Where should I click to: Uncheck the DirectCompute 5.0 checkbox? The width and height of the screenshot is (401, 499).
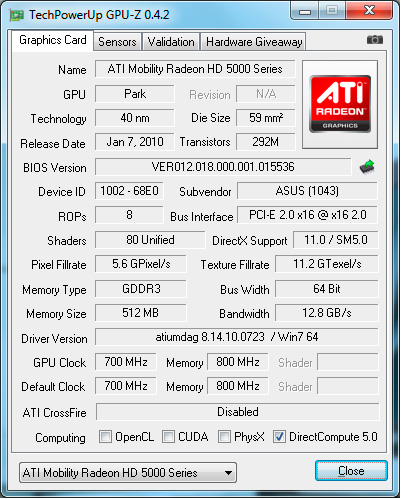tap(279, 437)
